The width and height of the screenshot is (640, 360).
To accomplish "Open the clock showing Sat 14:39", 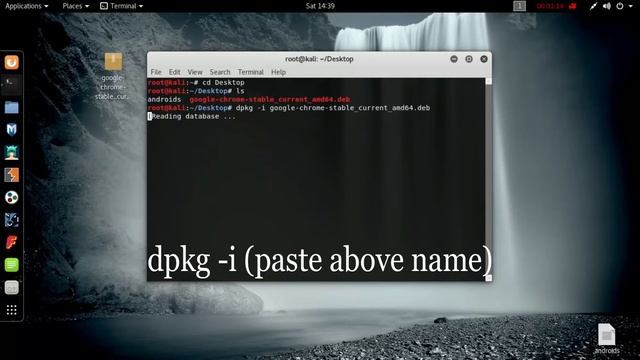I will coord(320,6).
